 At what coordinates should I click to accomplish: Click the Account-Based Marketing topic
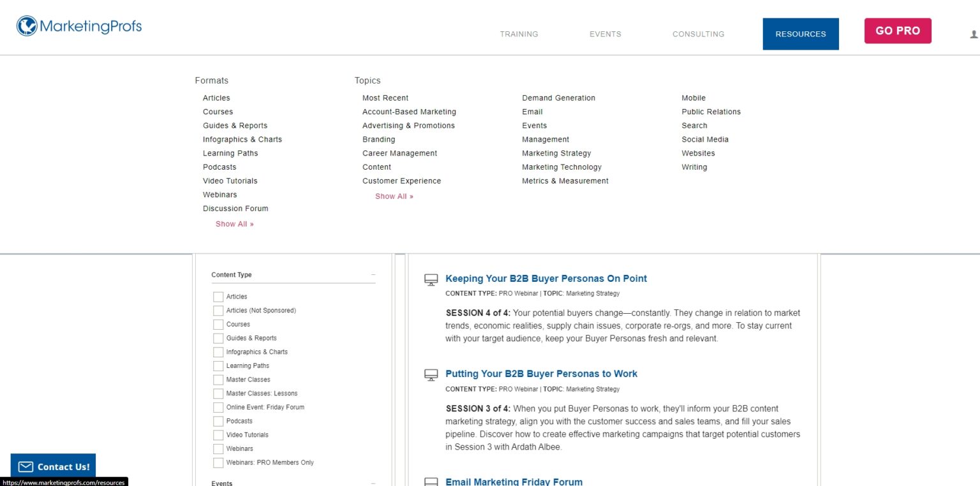pyautogui.click(x=409, y=112)
